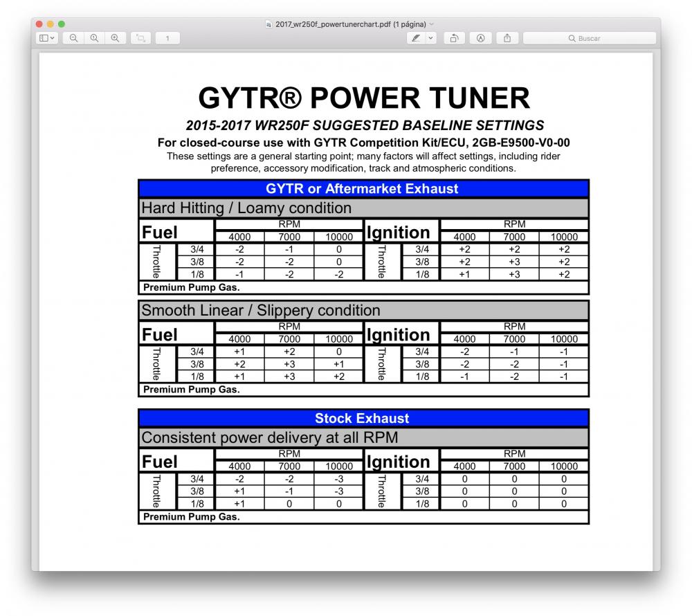Click Stock Exhaust Ignition 7000 RPM 3/8 value 0
The width and height of the screenshot is (692, 616).
pos(514,491)
